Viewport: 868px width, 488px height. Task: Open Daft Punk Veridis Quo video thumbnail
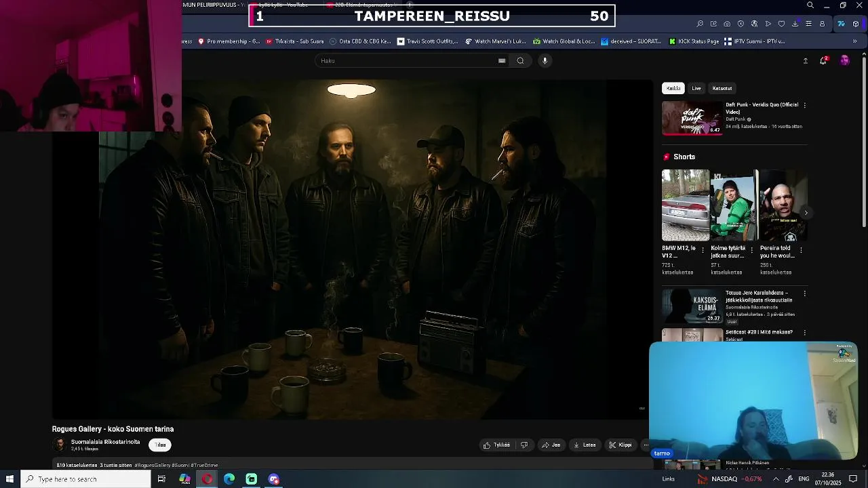[x=692, y=119]
